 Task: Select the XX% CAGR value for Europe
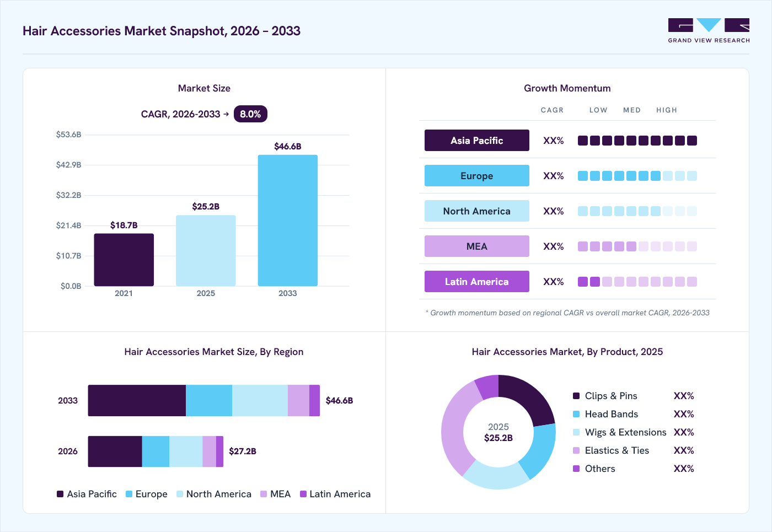554,176
